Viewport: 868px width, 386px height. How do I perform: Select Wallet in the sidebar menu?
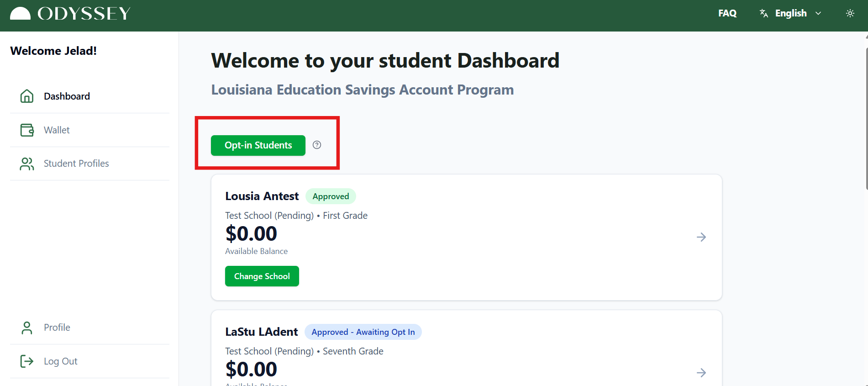pos(89,130)
